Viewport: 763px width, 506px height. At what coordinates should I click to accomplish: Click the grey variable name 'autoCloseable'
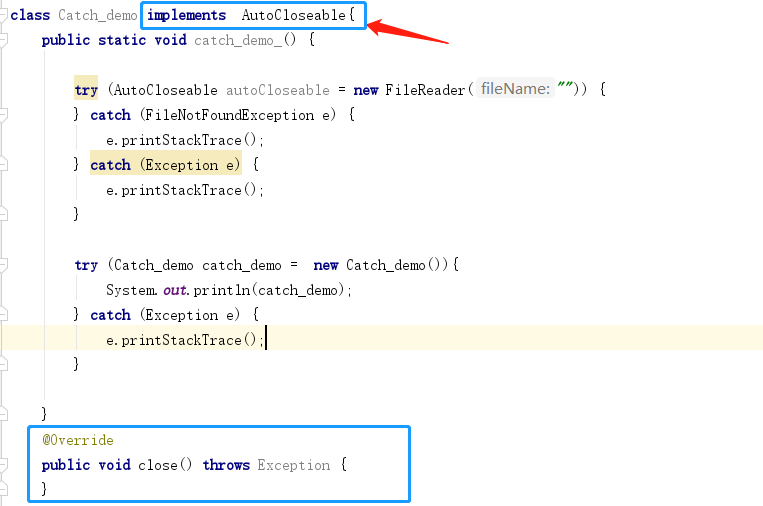[x=277, y=90]
